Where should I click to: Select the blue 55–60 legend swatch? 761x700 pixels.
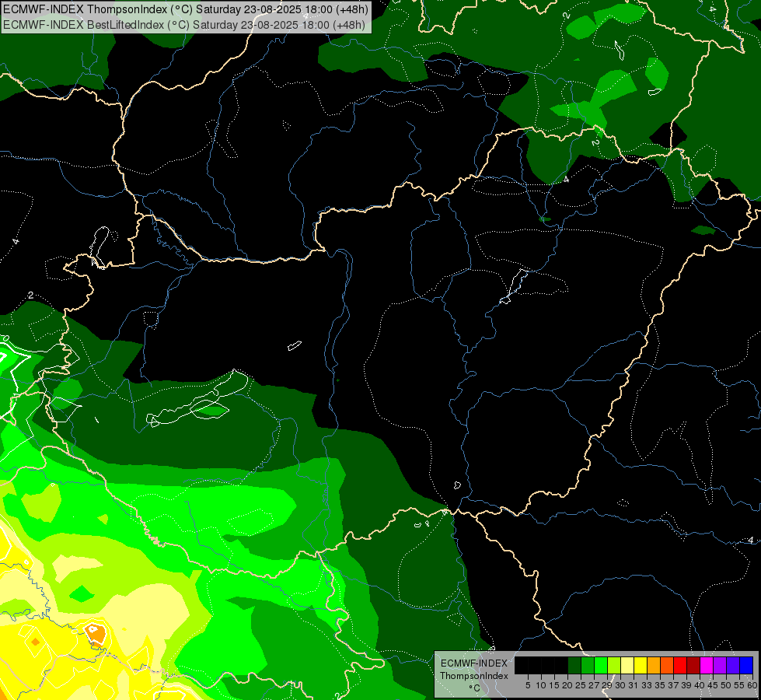[x=746, y=665]
